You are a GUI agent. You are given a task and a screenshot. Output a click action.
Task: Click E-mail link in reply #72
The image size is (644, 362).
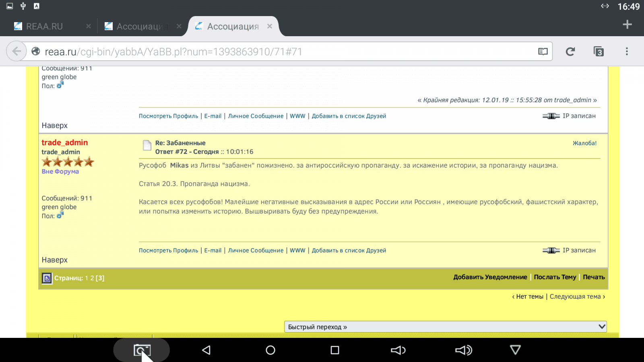click(213, 250)
